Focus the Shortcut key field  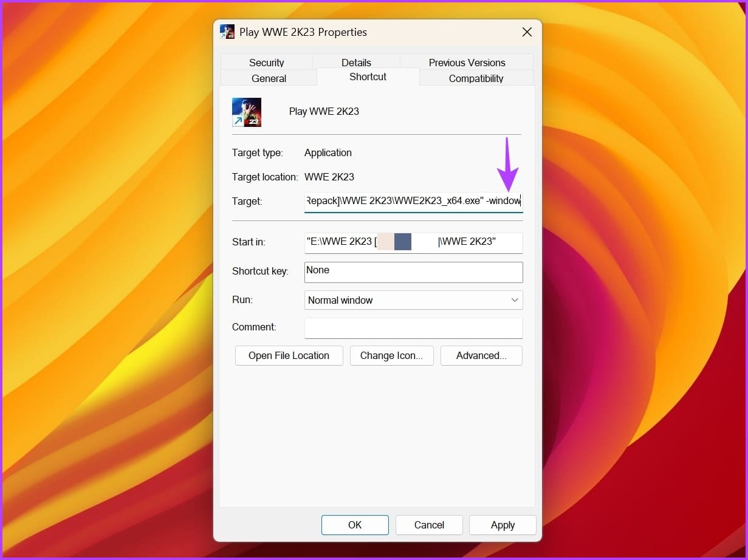click(x=413, y=271)
